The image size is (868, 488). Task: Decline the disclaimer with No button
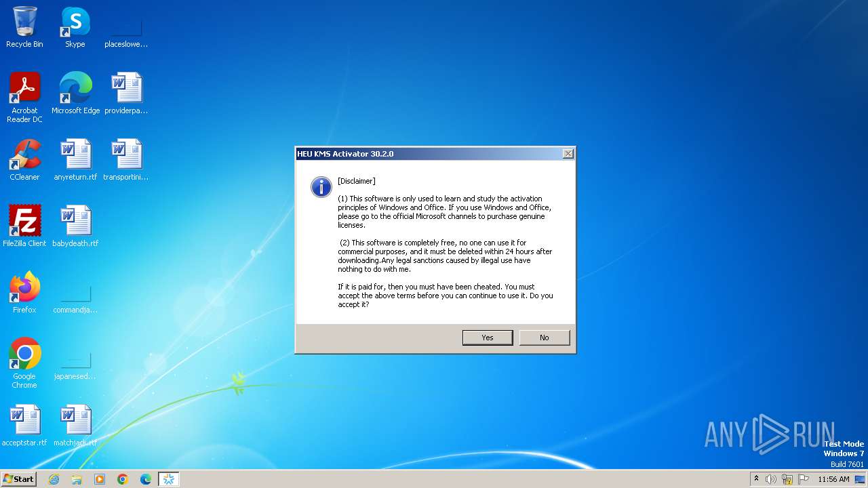point(545,338)
